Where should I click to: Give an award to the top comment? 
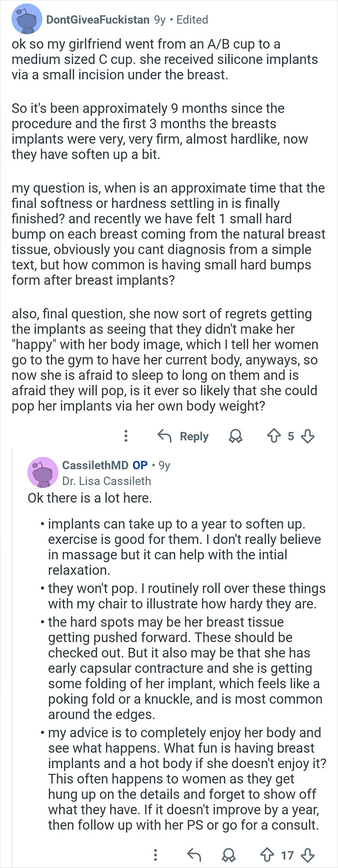pyautogui.click(x=236, y=436)
